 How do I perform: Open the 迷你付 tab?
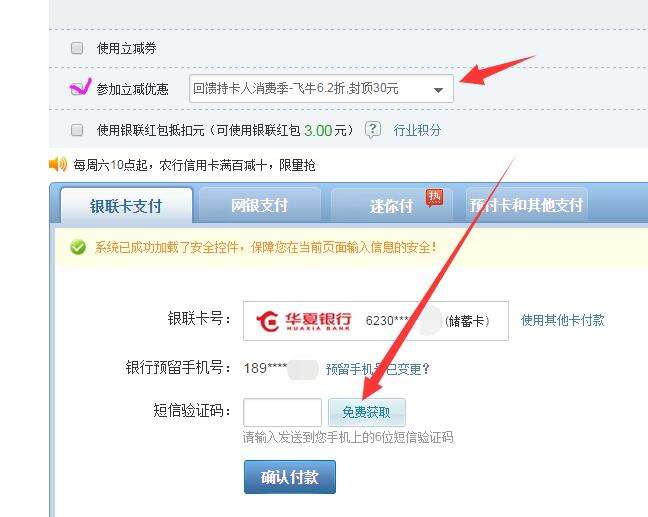point(392,206)
